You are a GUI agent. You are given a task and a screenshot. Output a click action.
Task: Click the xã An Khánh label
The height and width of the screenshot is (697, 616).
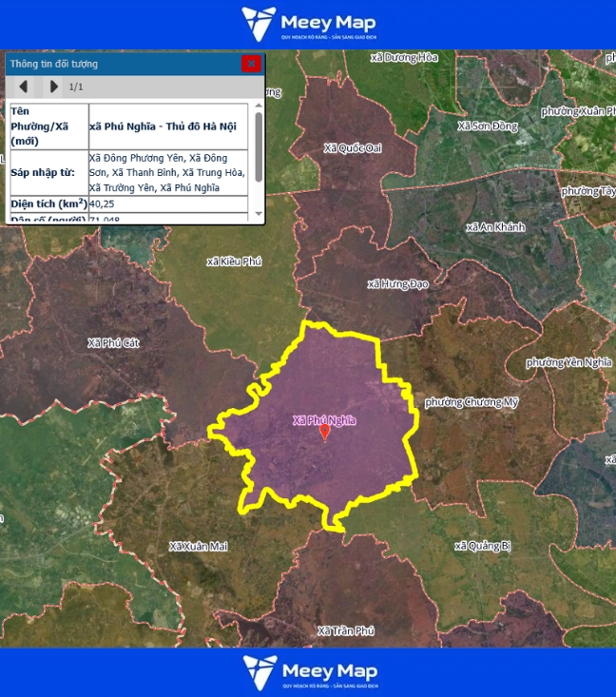(x=494, y=227)
